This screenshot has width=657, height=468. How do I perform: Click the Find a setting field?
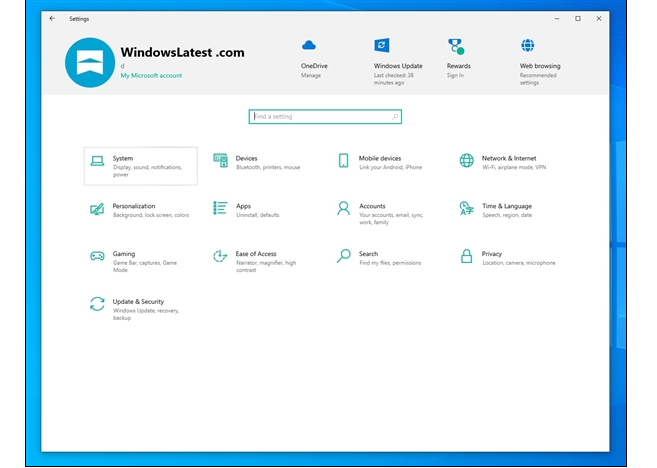(x=325, y=116)
